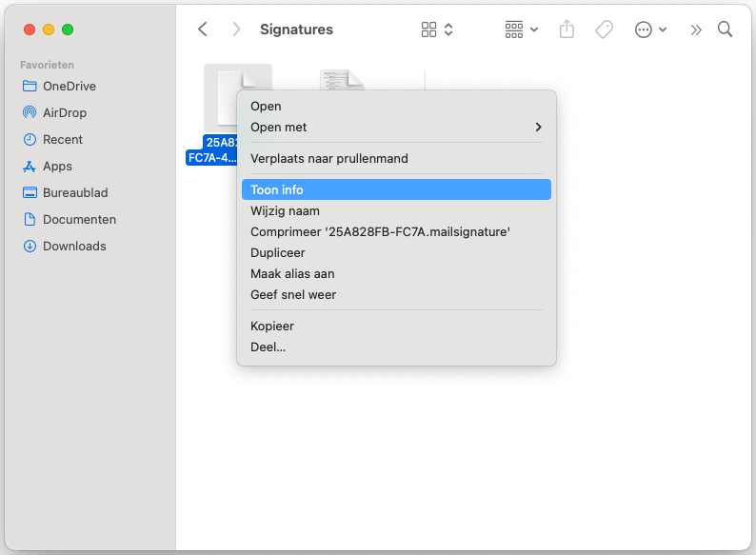Open AirDrop in the sidebar
Image resolution: width=756 pixels, height=555 pixels.
point(64,112)
